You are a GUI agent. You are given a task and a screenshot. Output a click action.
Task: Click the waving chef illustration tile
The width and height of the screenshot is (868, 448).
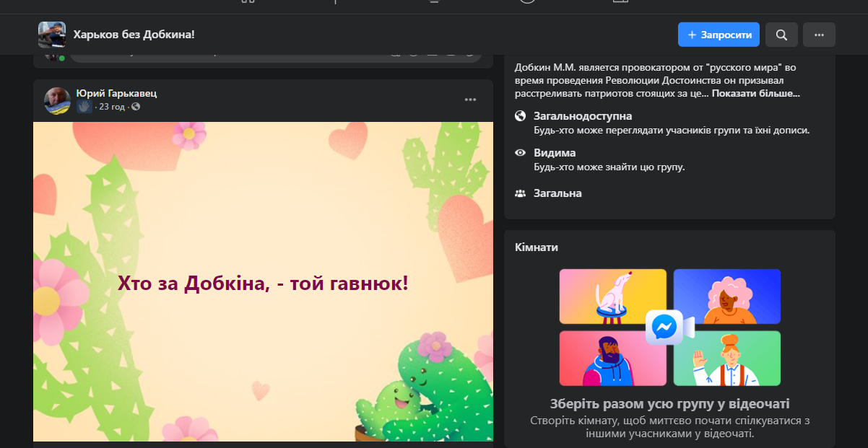pos(726,359)
